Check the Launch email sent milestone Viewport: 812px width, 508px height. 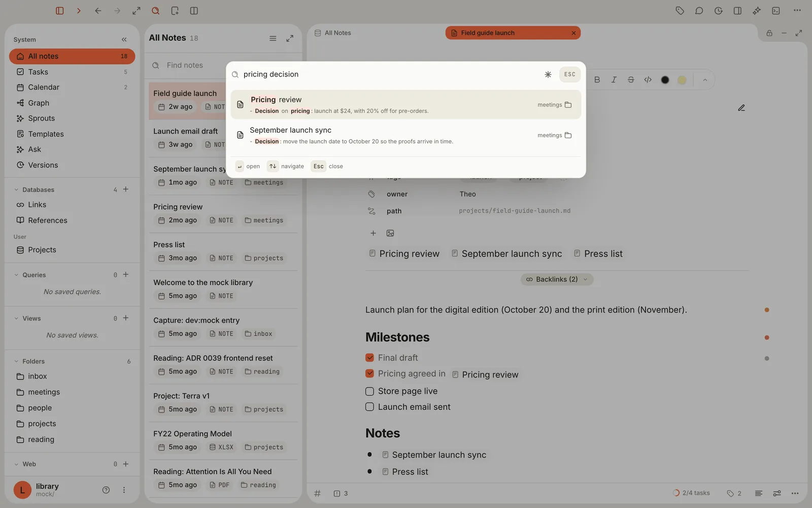tap(369, 407)
